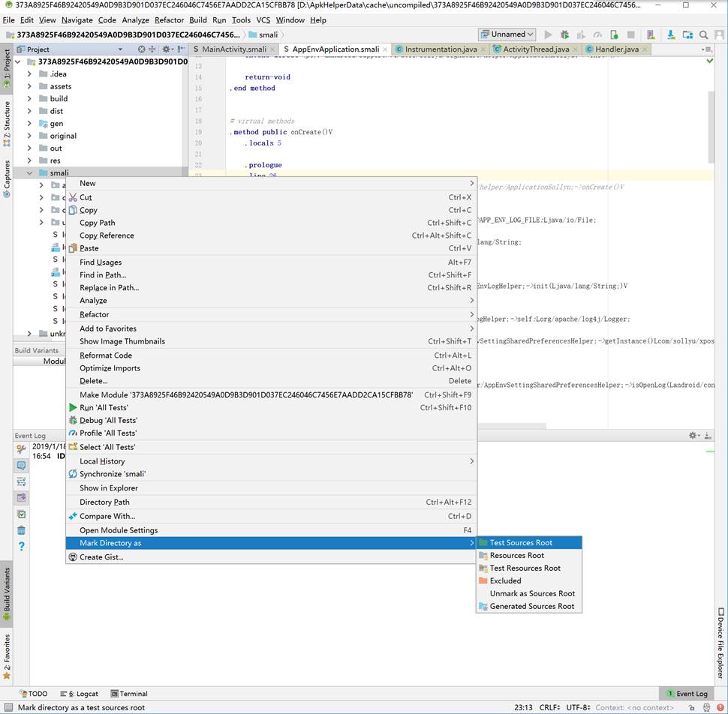Click the Event Log hide arrow icon
The image size is (728, 714).
pos(708,435)
